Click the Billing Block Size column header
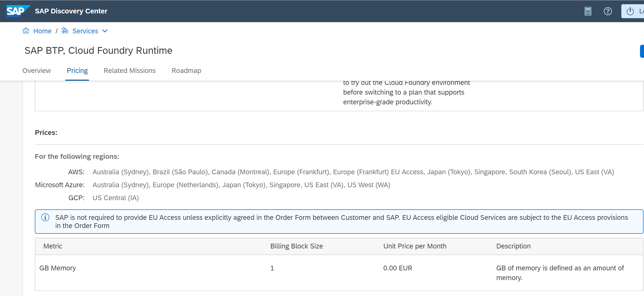 point(297,246)
